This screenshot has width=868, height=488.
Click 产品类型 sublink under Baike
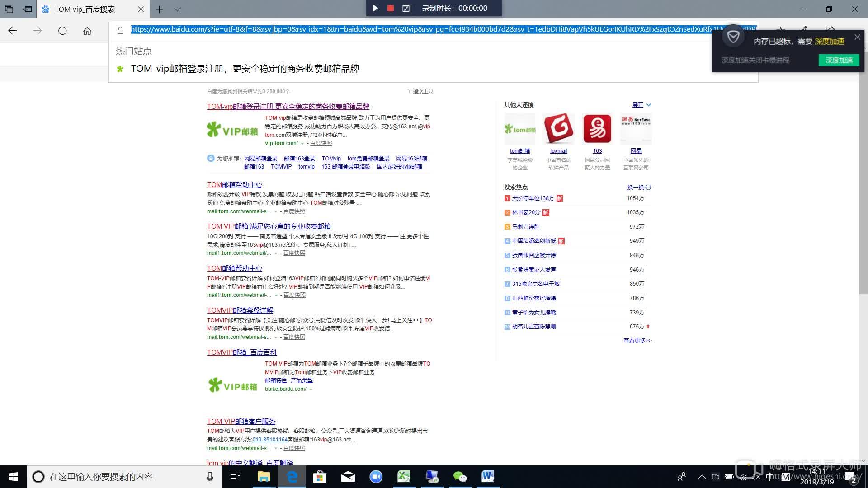[x=302, y=380]
